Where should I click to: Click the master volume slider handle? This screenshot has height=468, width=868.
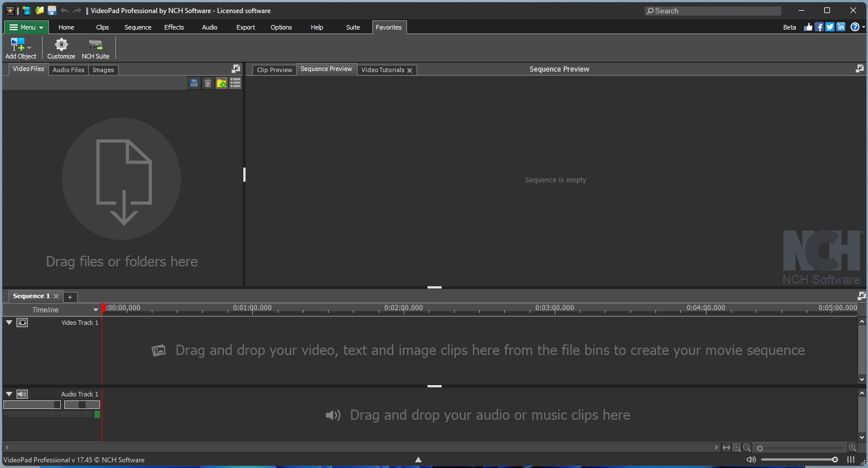tap(834, 459)
